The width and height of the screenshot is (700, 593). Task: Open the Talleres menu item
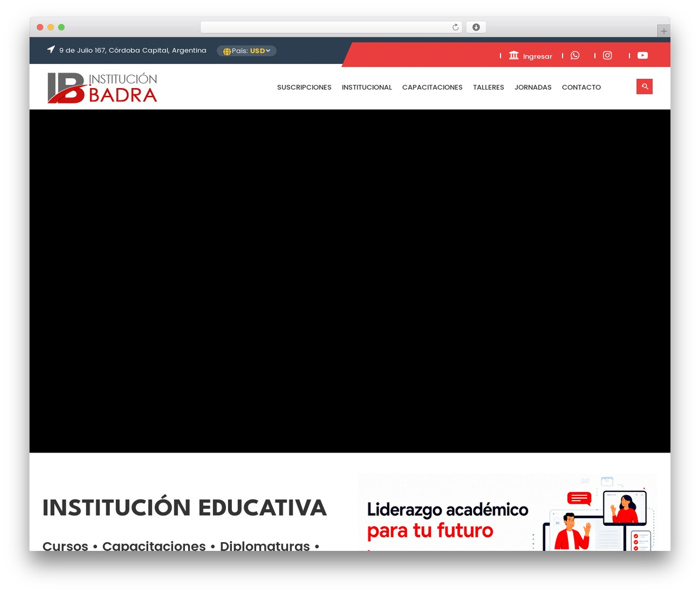(488, 88)
